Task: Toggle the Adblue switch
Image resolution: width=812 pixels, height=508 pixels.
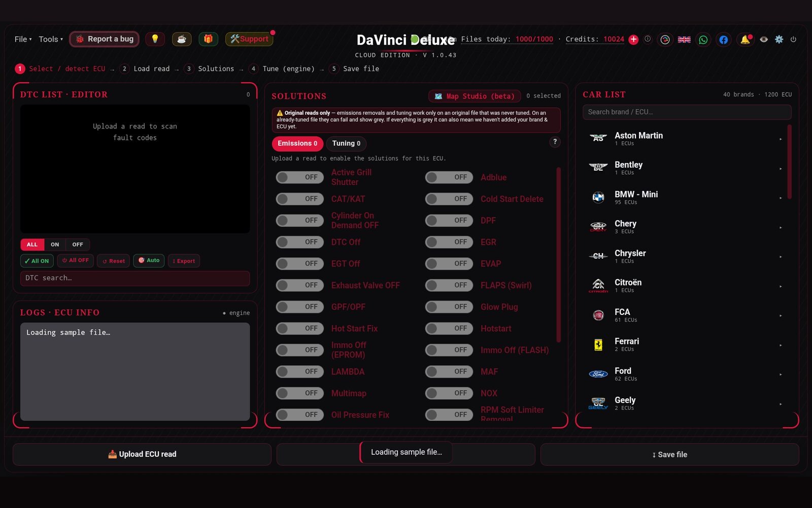Action: click(449, 177)
